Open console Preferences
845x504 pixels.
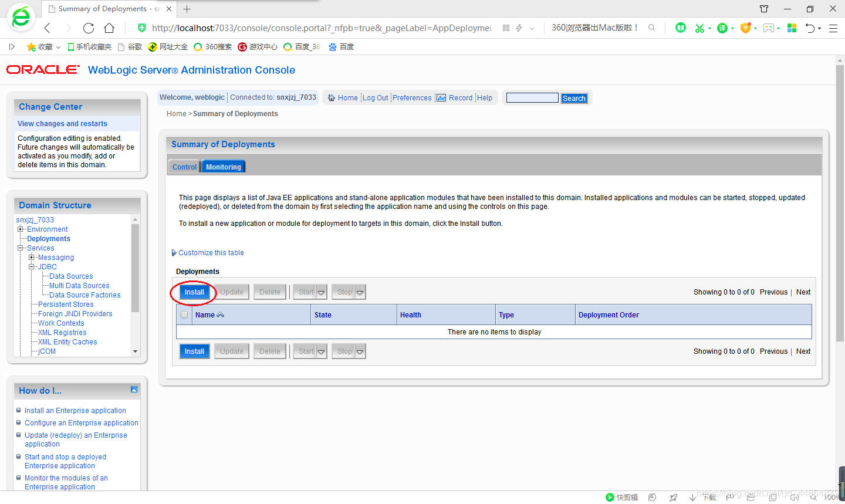coord(412,98)
